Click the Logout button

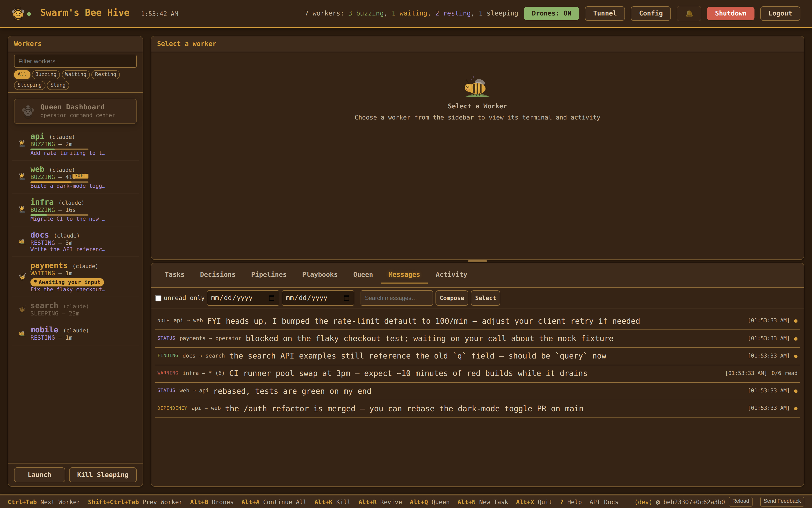tap(780, 14)
